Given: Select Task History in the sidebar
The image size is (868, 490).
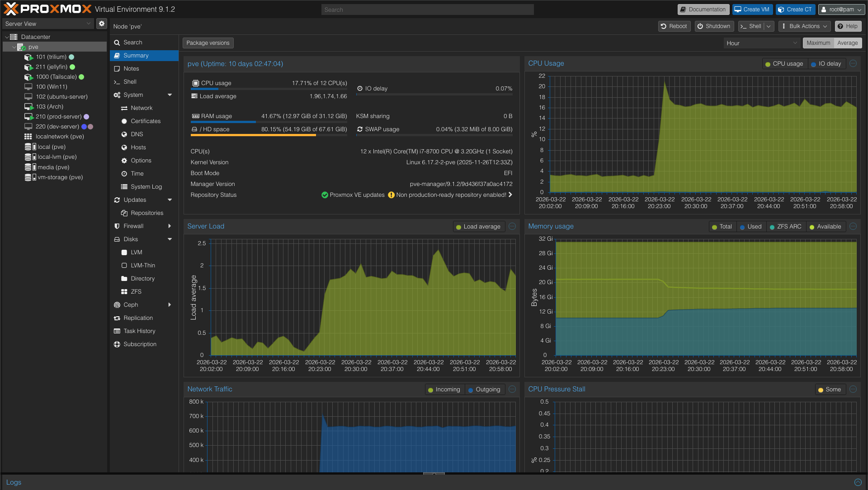Looking at the screenshot, I should pos(139,331).
